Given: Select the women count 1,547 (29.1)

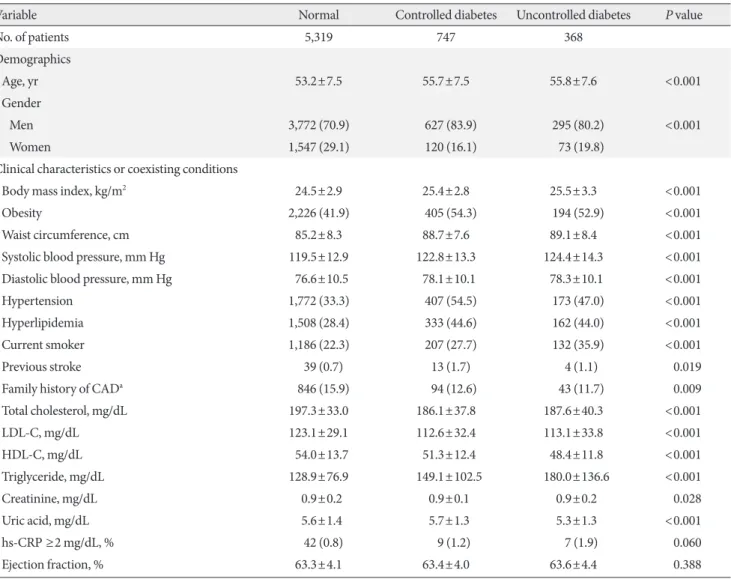Looking at the screenshot, I should click(x=318, y=147).
